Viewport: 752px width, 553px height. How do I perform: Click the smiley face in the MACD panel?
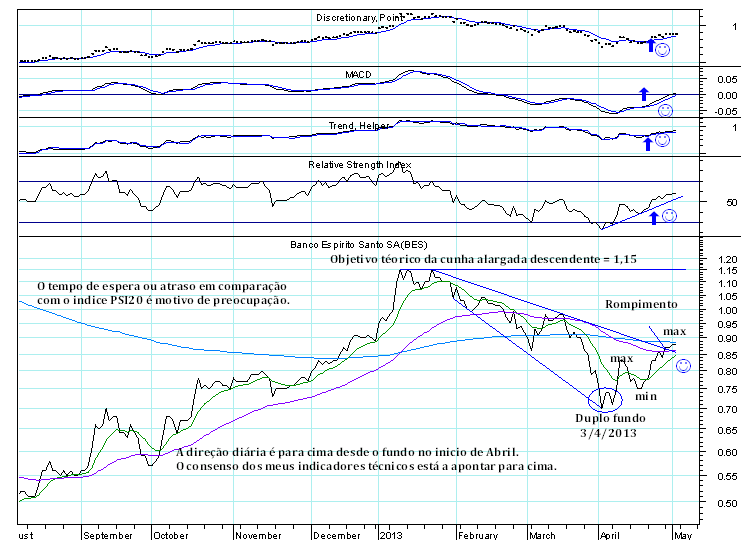click(x=665, y=111)
